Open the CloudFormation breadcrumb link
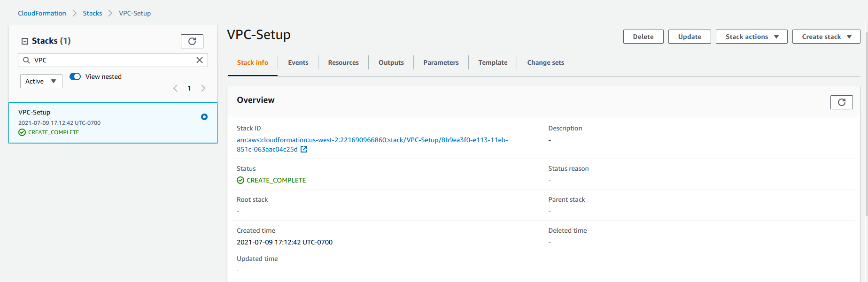Image resolution: width=868 pixels, height=282 pixels. click(x=42, y=13)
